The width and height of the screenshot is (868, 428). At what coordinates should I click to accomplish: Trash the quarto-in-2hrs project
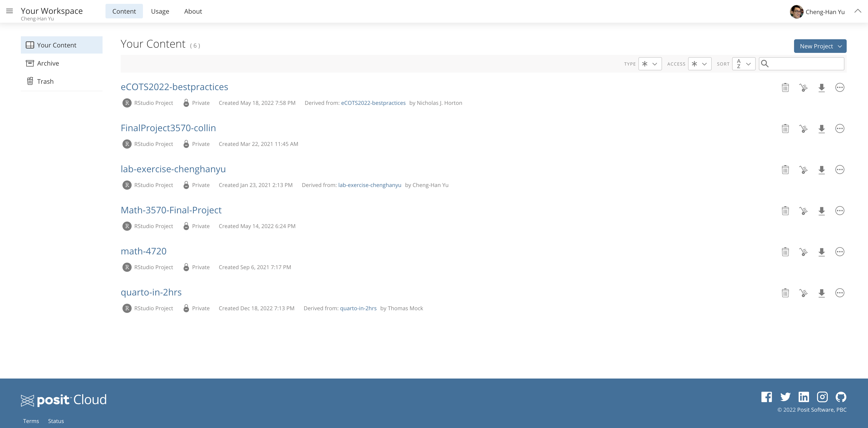[x=785, y=293]
